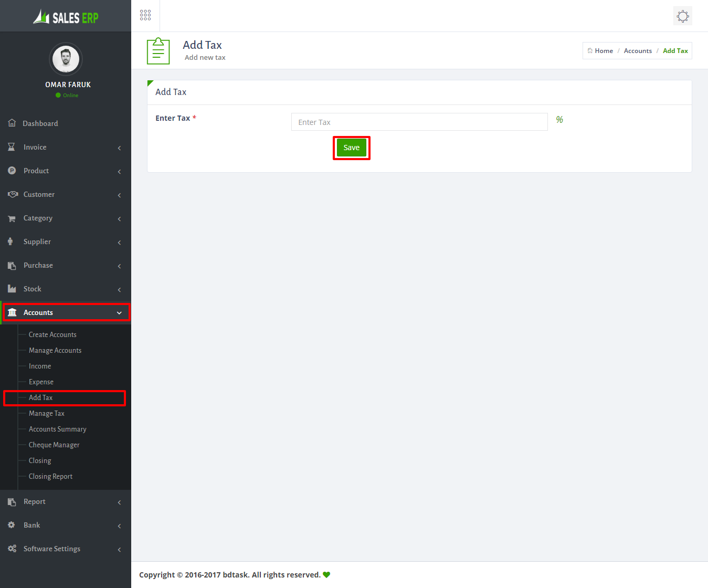Screen dimensions: 708x588
Task: Click the Omar Faruk profile avatar
Action: [66, 59]
